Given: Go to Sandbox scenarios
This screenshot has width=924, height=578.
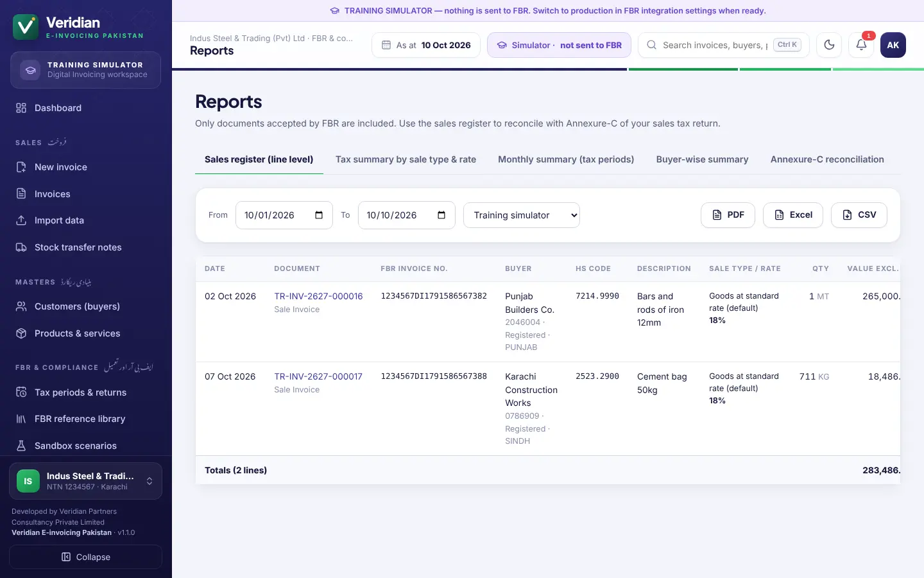Looking at the screenshot, I should click(x=85, y=446).
